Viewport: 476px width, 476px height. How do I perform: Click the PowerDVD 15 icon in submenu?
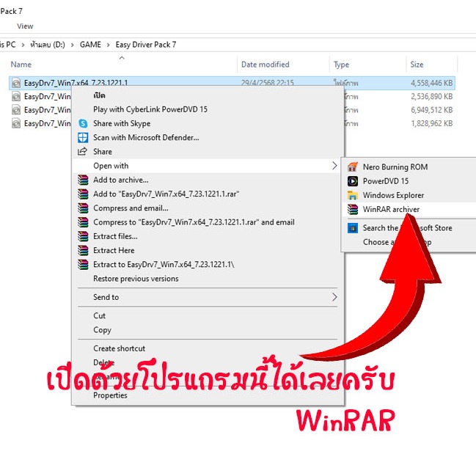pos(352,181)
